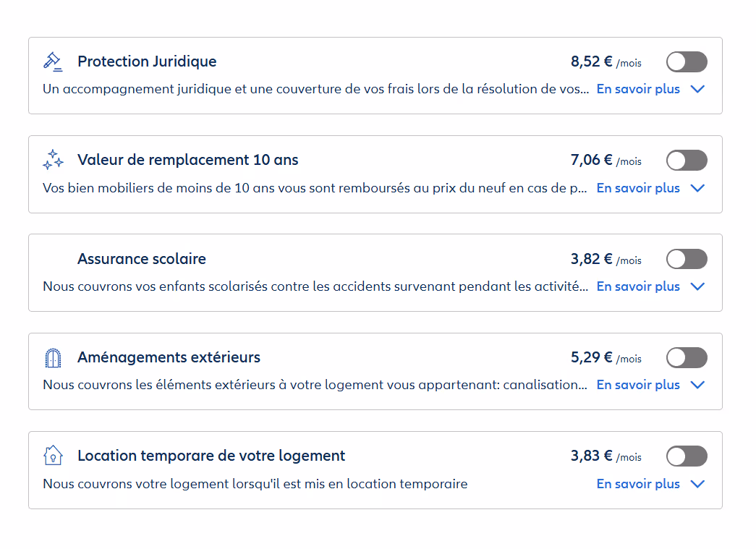This screenshot has width=756, height=549.
Task: Click the house lock icon for Location temporare
Action: coord(53,456)
